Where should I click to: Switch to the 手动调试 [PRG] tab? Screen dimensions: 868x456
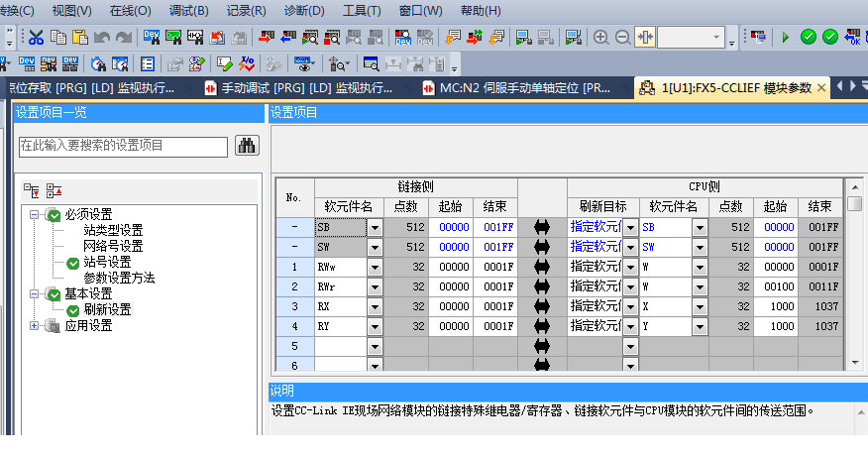(x=297, y=88)
